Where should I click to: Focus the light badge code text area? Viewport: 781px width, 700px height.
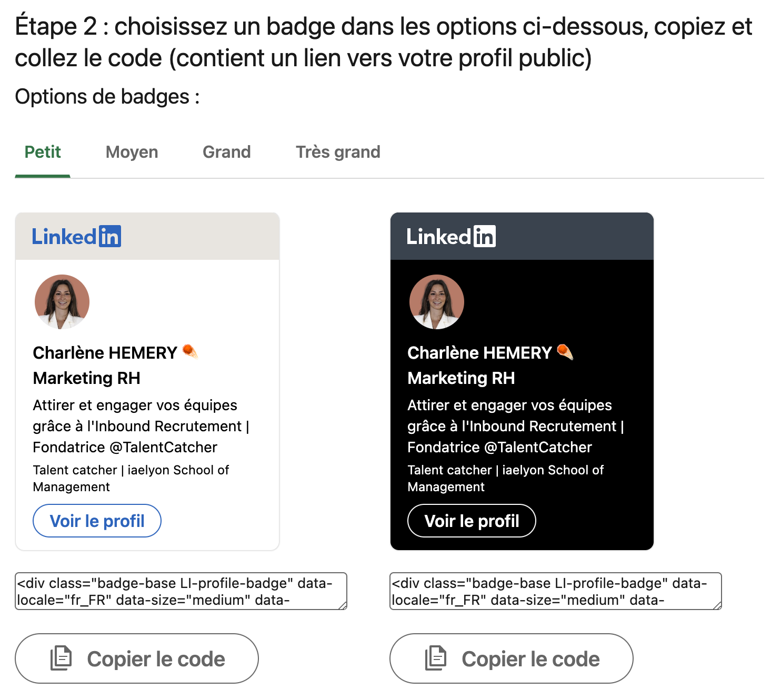point(181,591)
